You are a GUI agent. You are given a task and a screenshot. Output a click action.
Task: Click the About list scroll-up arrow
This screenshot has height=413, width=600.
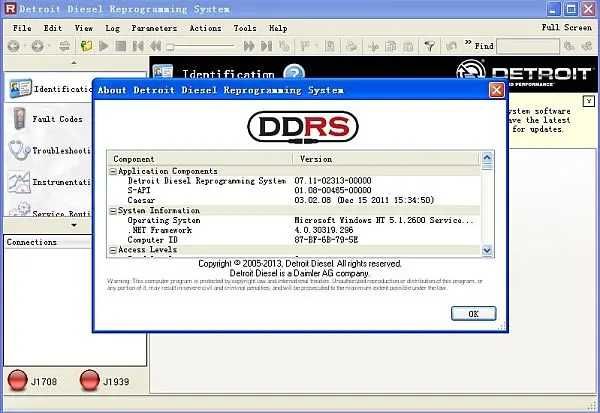487,157
